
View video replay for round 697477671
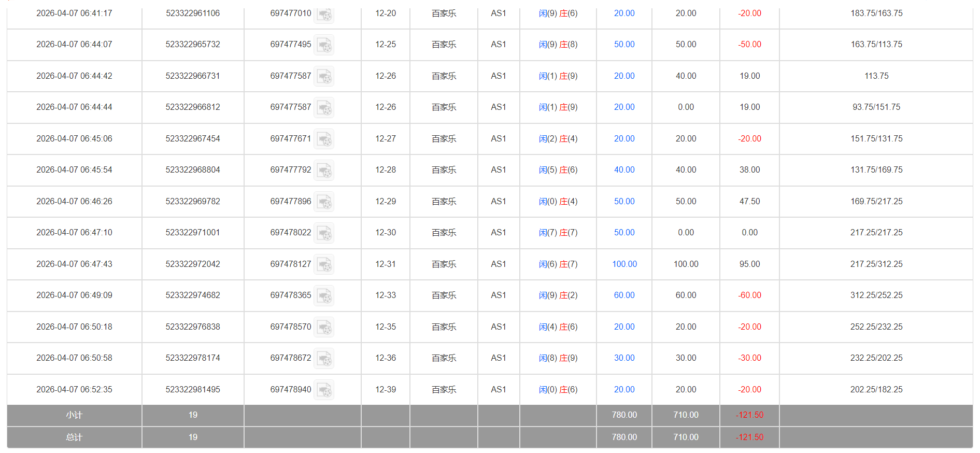(324, 139)
